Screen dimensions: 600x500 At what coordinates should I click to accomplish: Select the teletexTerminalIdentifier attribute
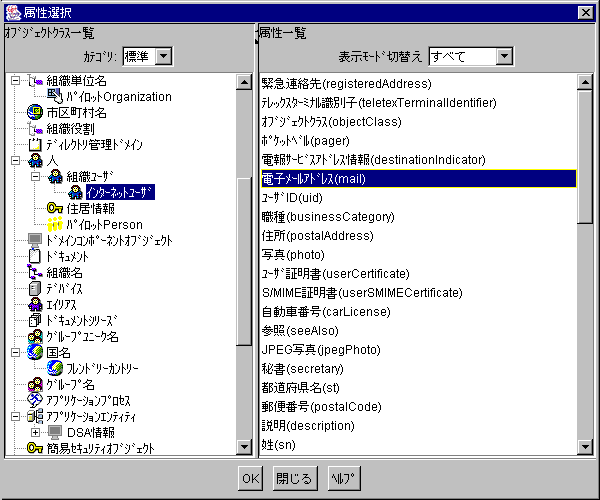pos(418,103)
